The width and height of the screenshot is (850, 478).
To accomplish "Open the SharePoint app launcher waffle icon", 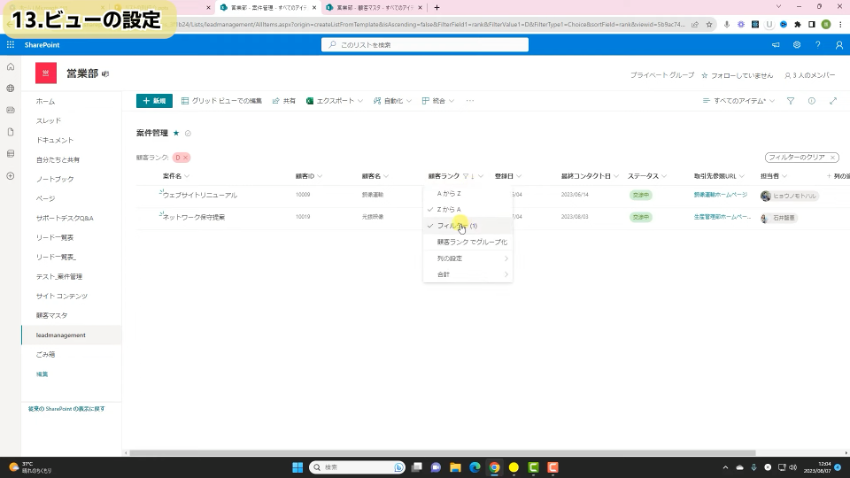I will (x=10, y=44).
